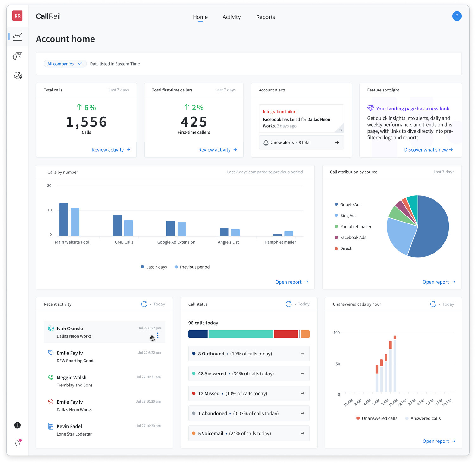476x464 pixels.
Task: Open more options for Ivah Osinski
Action: point(158,335)
